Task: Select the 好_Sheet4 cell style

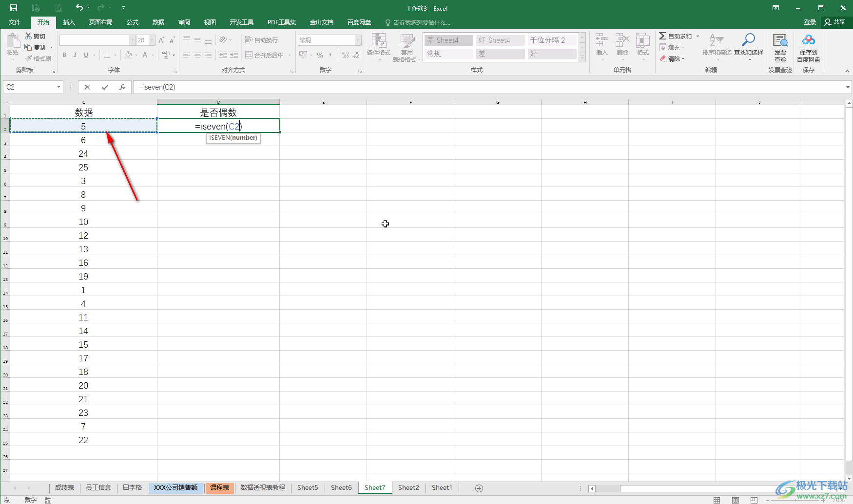Action: (501, 40)
